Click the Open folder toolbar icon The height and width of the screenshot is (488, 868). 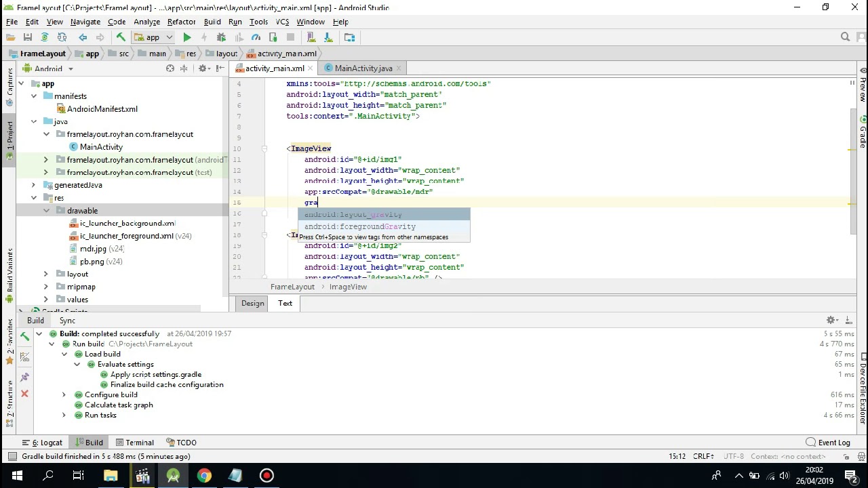[x=11, y=37]
